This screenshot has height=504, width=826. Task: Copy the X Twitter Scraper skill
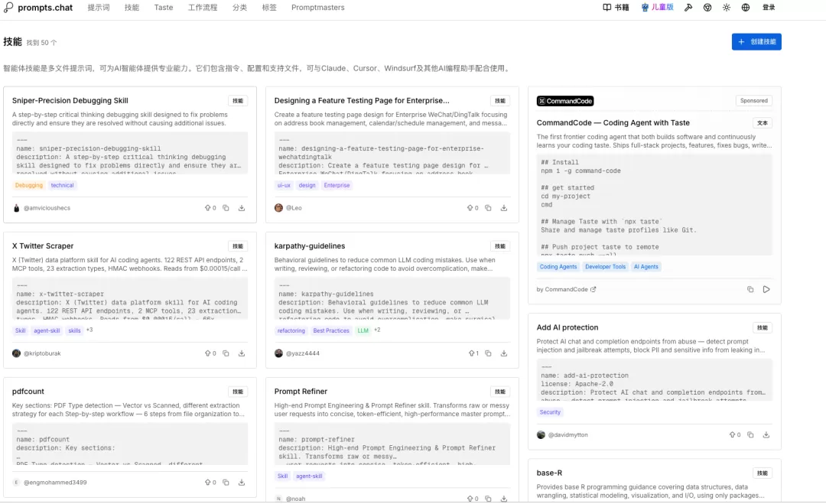pyautogui.click(x=226, y=353)
